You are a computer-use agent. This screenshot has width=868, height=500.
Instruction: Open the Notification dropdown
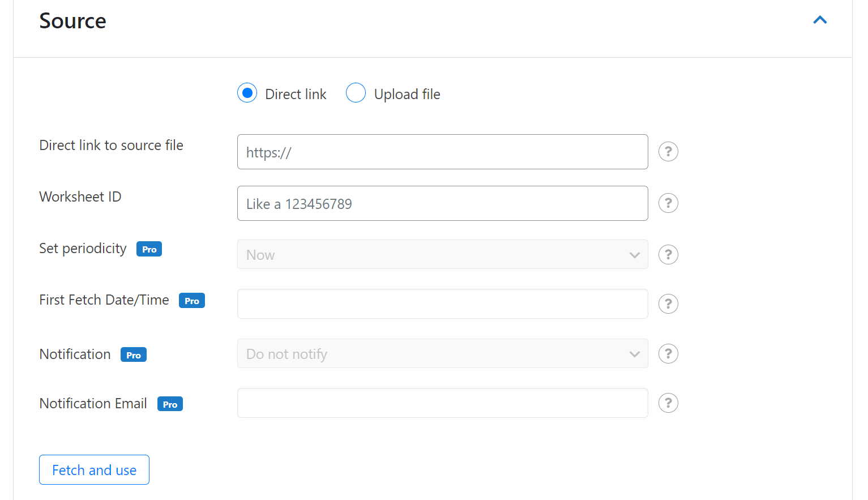pos(442,353)
